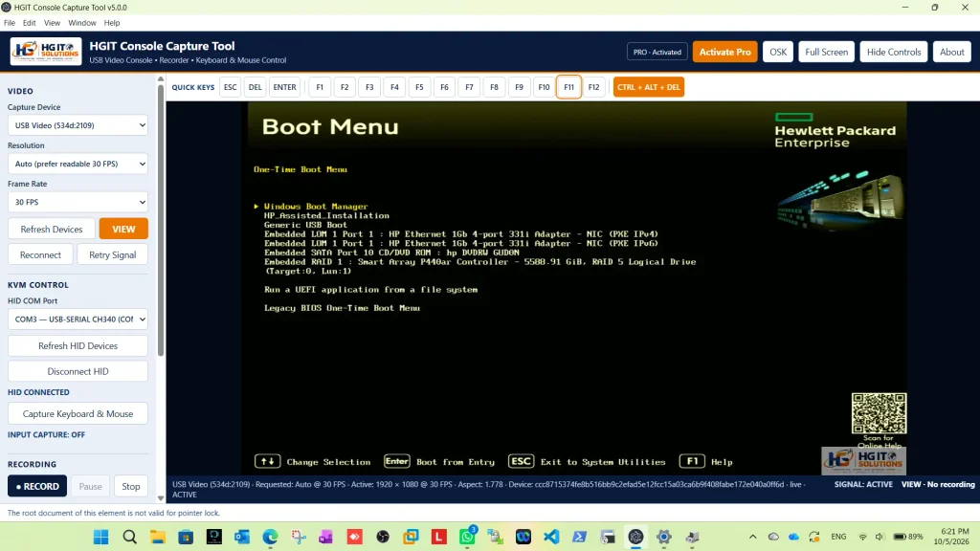Send ESC quick key
The height and width of the screenshot is (551, 980).
click(230, 87)
